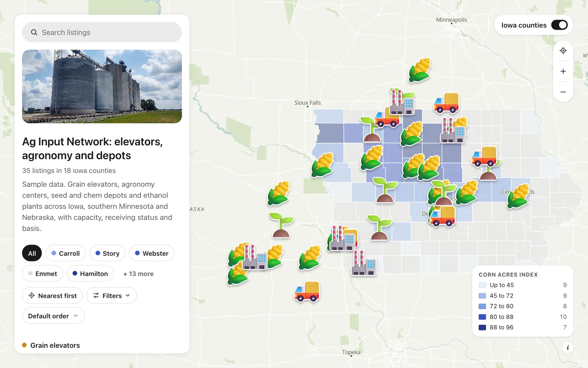588x368 pixels.
Task: Click the 88 to 96 legend swatch
Action: pyautogui.click(x=482, y=328)
